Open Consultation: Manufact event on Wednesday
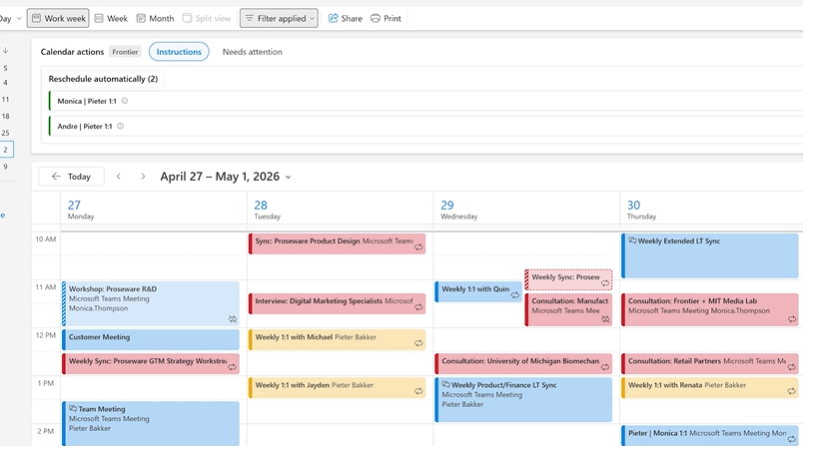This screenshot has height=453, width=814. click(568, 309)
